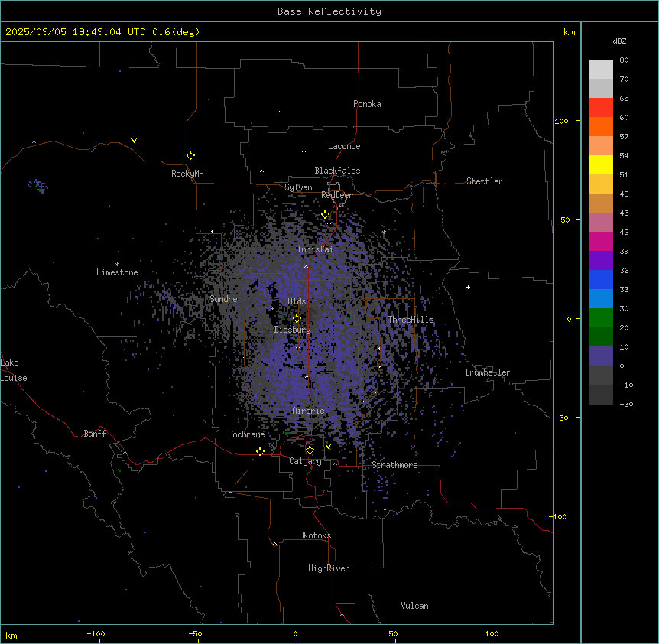Select the dusty pink 42-45 dBZ swatch
The width and height of the screenshot is (659, 644).
601,222
